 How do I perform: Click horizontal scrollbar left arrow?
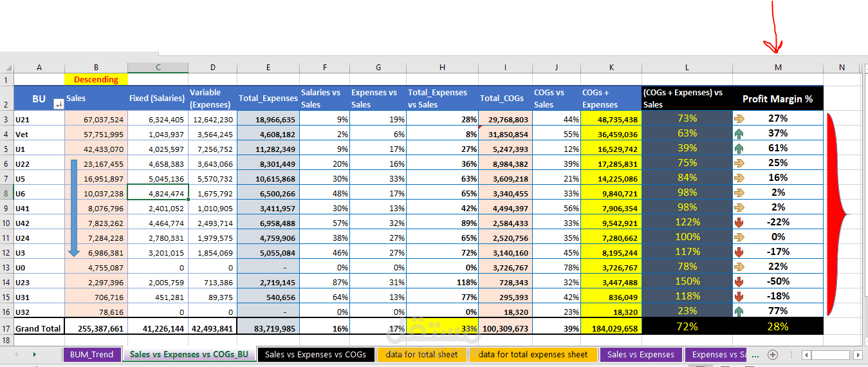point(806,355)
